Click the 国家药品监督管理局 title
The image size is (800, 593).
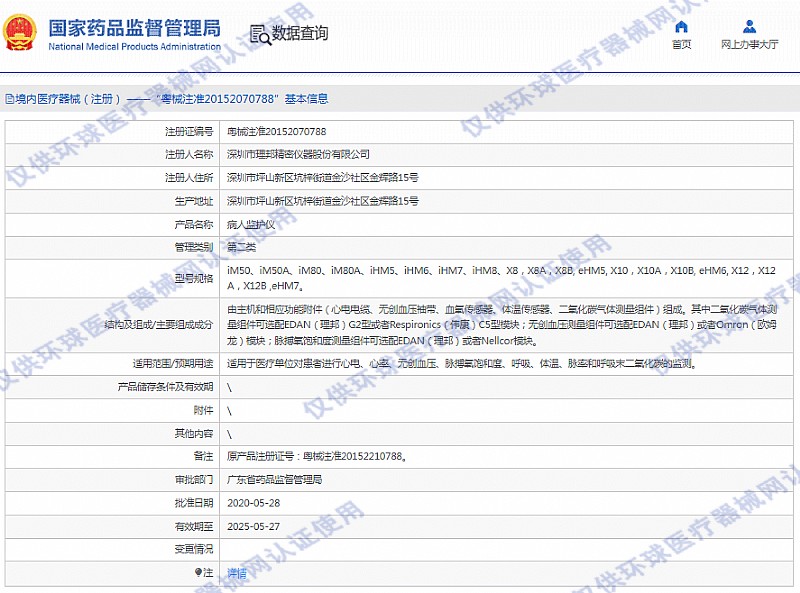point(135,28)
